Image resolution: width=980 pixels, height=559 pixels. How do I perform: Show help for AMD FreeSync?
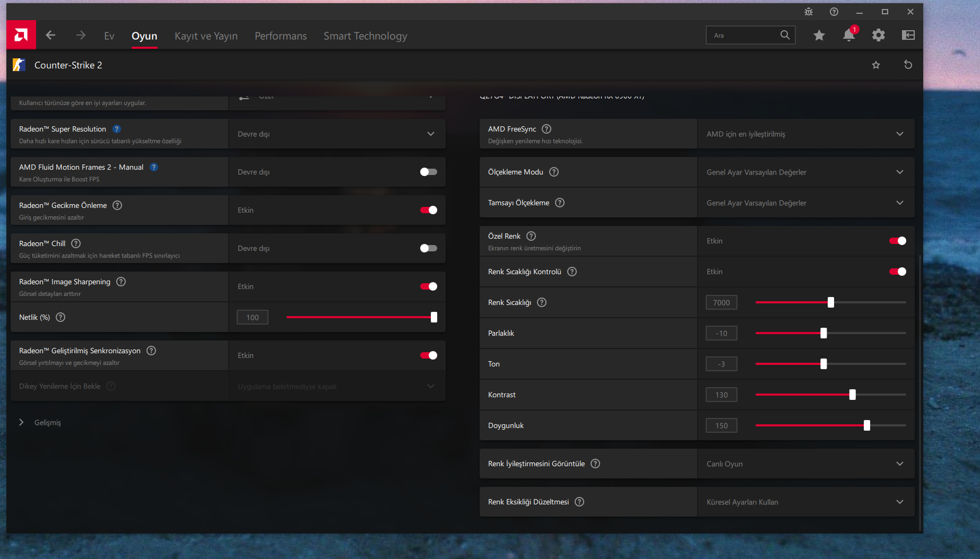click(x=547, y=129)
